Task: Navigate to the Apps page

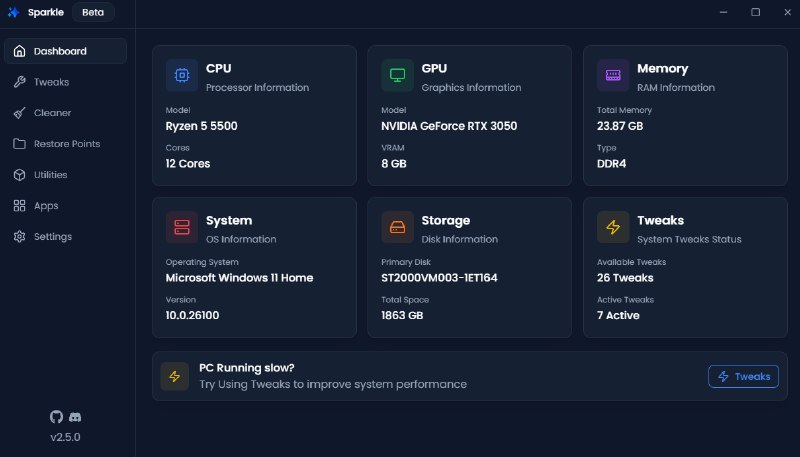Action: [46, 206]
